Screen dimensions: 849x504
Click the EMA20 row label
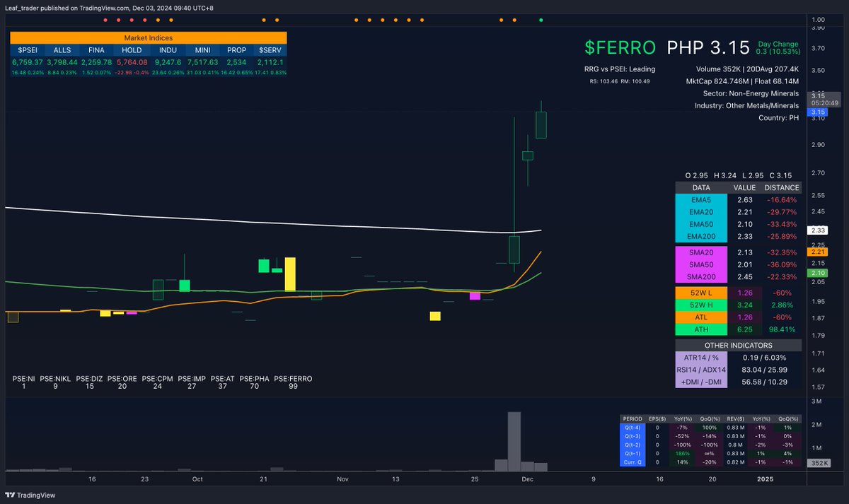(701, 211)
